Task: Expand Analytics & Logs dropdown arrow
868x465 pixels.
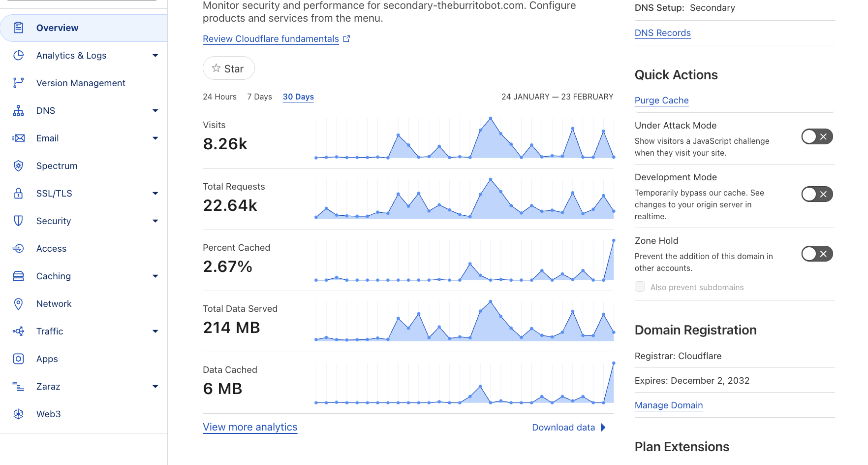Action: tap(155, 56)
